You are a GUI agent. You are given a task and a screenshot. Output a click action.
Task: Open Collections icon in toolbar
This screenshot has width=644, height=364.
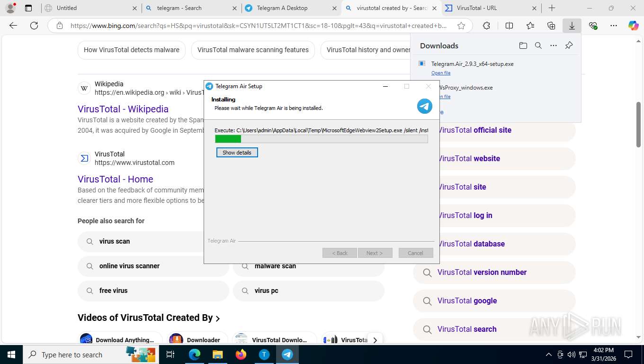point(551,26)
